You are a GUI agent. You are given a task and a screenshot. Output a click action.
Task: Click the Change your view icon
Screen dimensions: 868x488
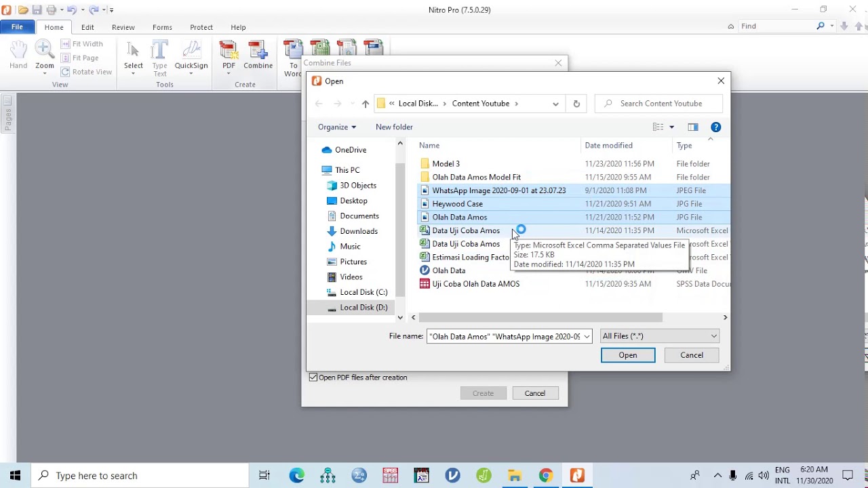(658, 127)
